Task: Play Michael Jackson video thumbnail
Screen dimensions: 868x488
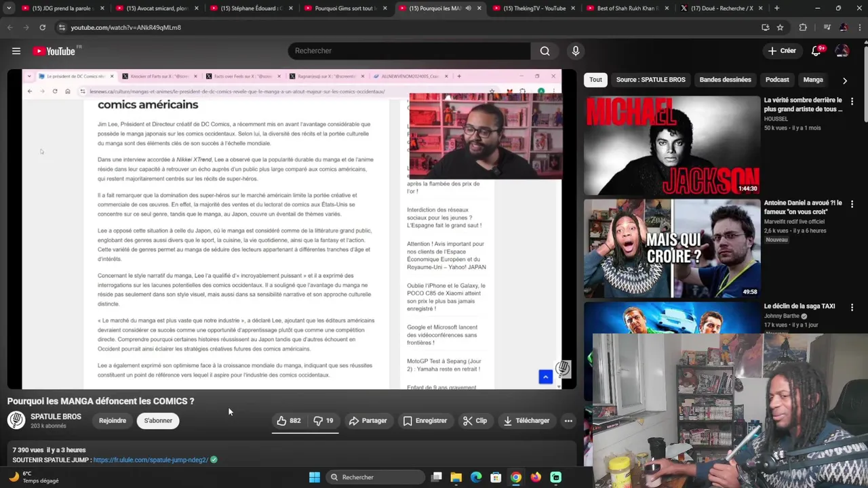Action: click(x=672, y=146)
